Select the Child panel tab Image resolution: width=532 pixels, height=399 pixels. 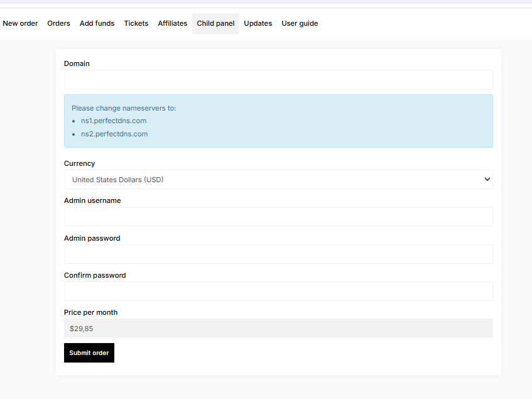(x=215, y=23)
